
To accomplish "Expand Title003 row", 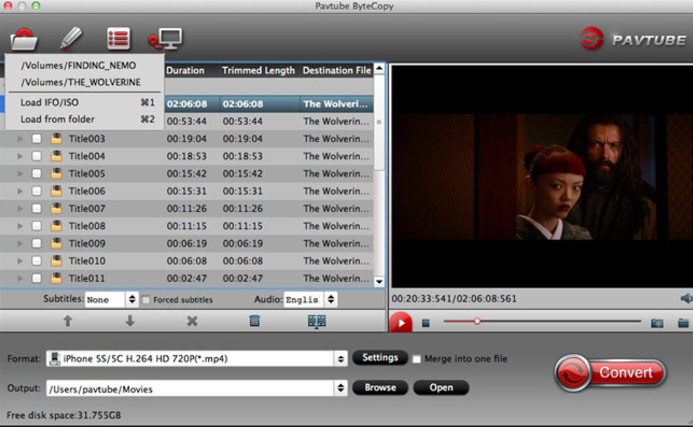I will (20, 139).
